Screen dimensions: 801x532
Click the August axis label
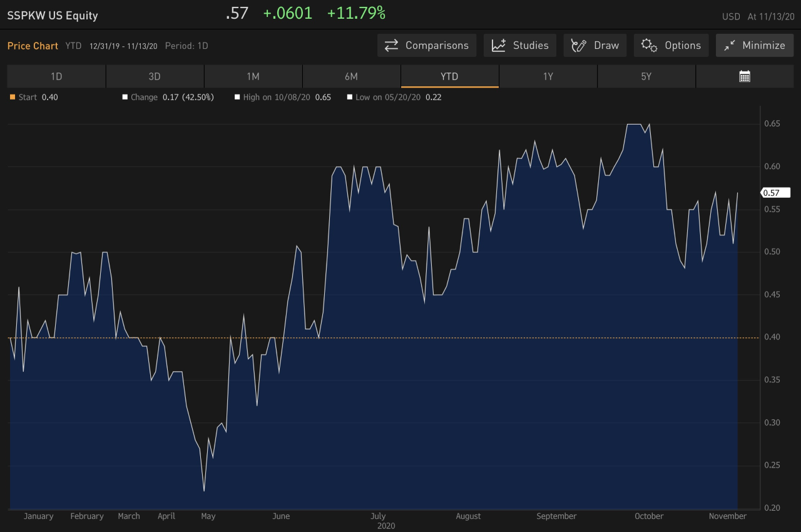pyautogui.click(x=468, y=516)
